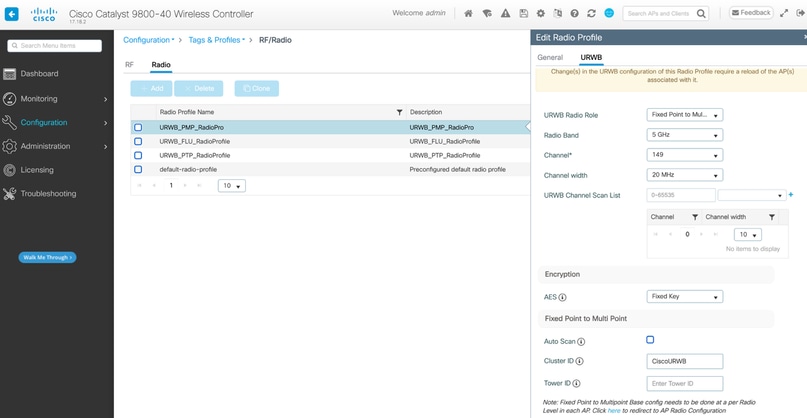Open the scan list channel width dropdown
This screenshot has width=807, height=418.
[x=752, y=195]
